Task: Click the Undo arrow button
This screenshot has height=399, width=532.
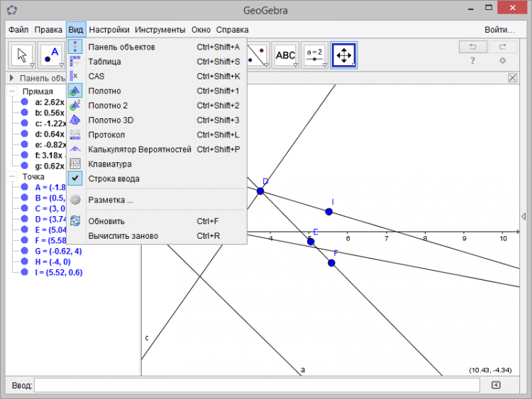Action: point(473,47)
